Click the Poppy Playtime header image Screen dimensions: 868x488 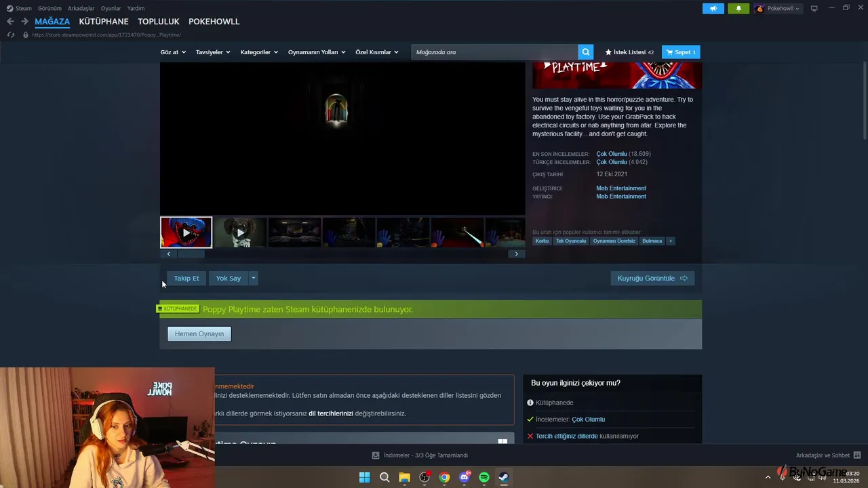coord(617,75)
